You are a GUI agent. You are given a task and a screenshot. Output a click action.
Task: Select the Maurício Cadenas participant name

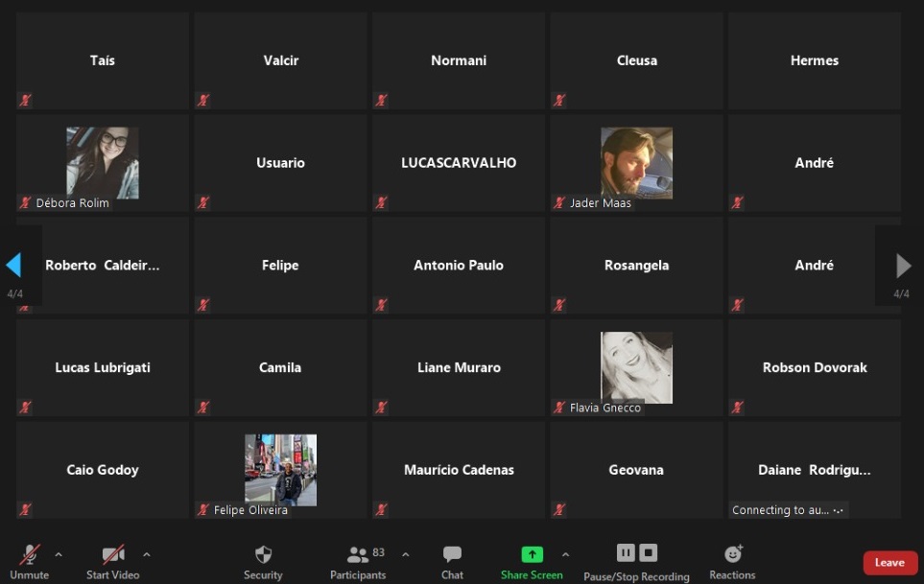pyautogui.click(x=459, y=471)
